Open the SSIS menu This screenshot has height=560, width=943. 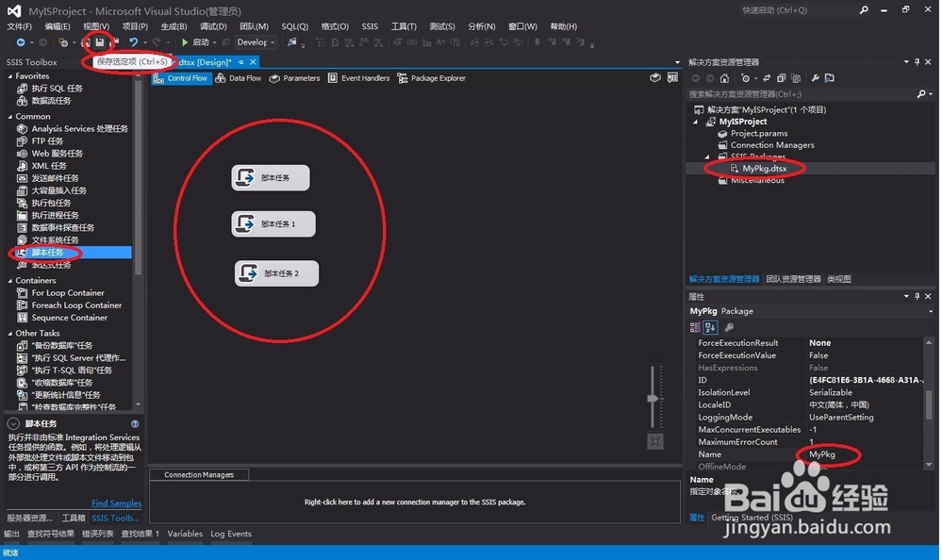(x=370, y=26)
